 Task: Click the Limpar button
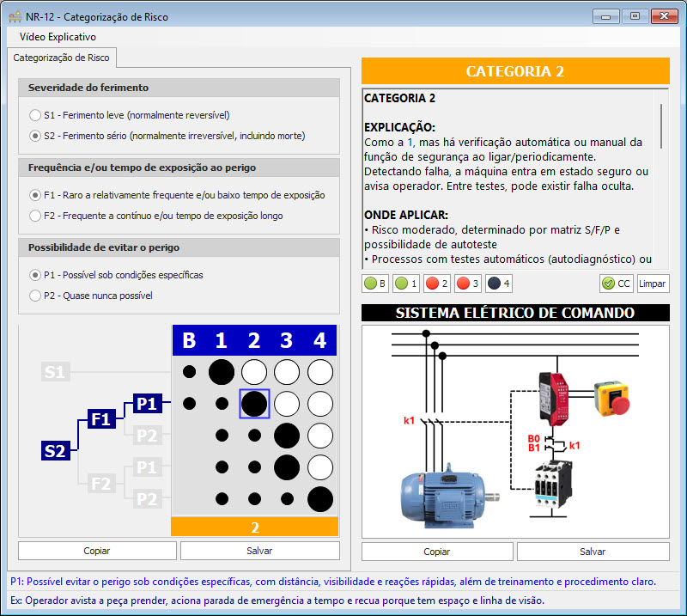(x=653, y=284)
